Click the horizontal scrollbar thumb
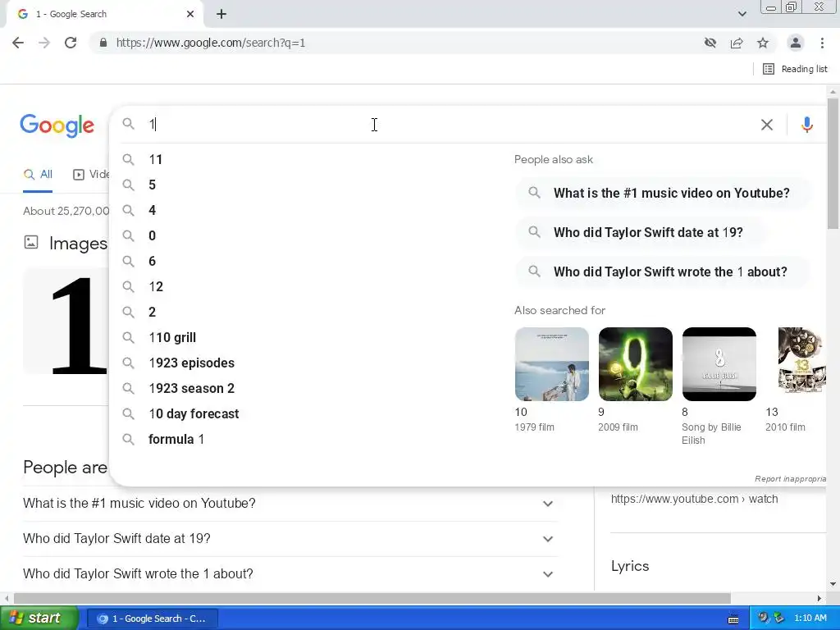 (372, 598)
